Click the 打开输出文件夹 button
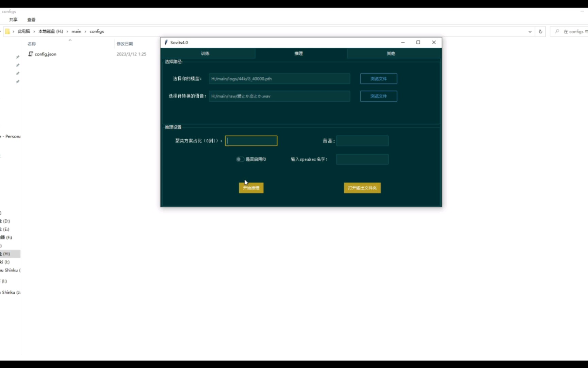Screen dimensions: 588x368 (362, 188)
